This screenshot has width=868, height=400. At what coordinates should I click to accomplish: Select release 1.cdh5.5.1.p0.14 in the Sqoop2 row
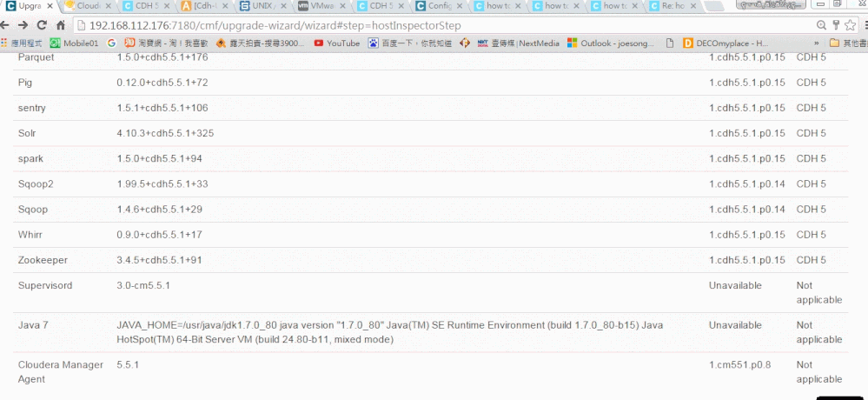click(x=746, y=184)
